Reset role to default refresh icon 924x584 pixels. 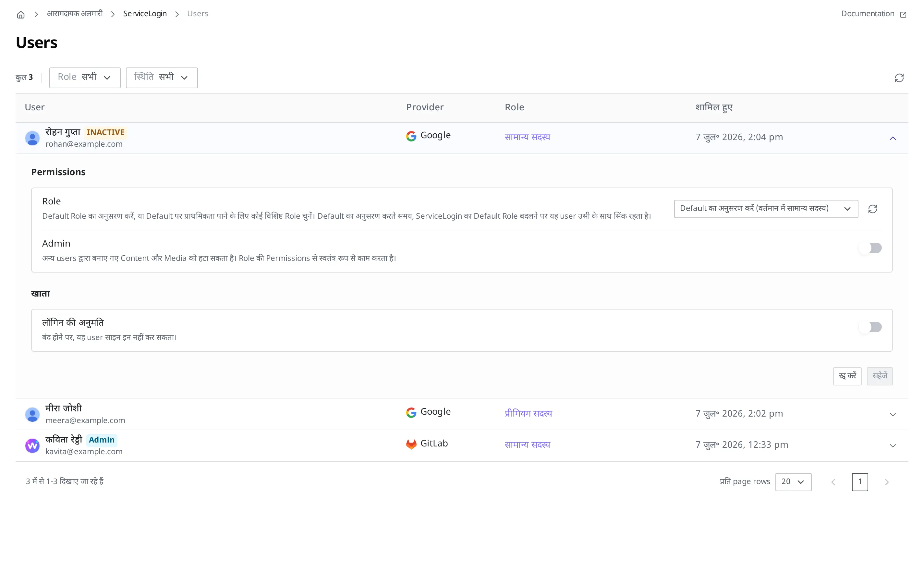[x=873, y=209]
